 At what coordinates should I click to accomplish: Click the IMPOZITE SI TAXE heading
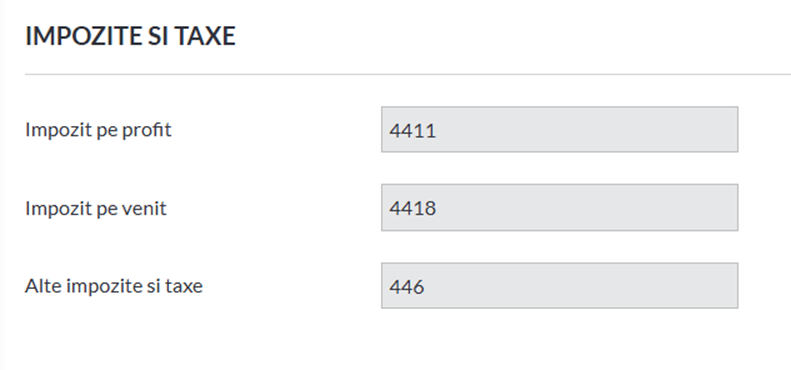(130, 36)
